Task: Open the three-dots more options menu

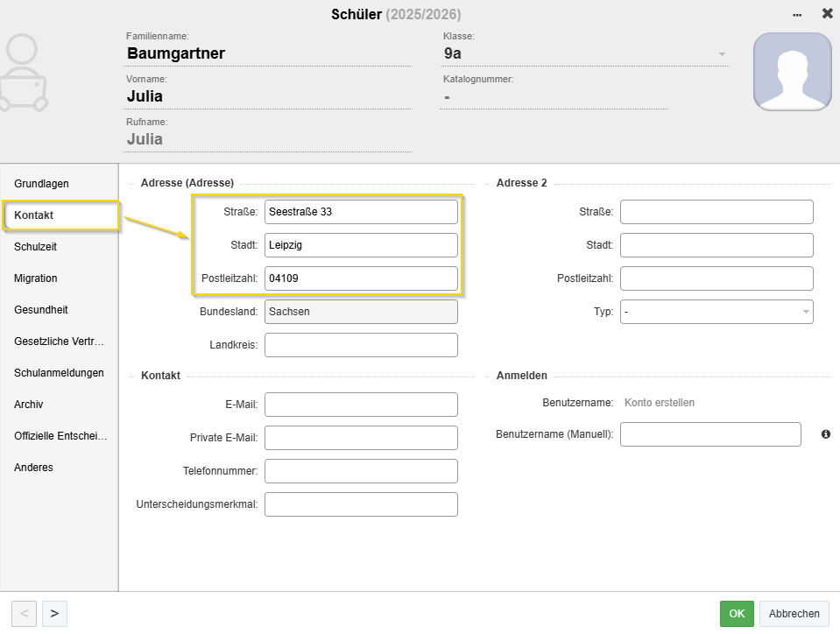Action: pos(797,15)
